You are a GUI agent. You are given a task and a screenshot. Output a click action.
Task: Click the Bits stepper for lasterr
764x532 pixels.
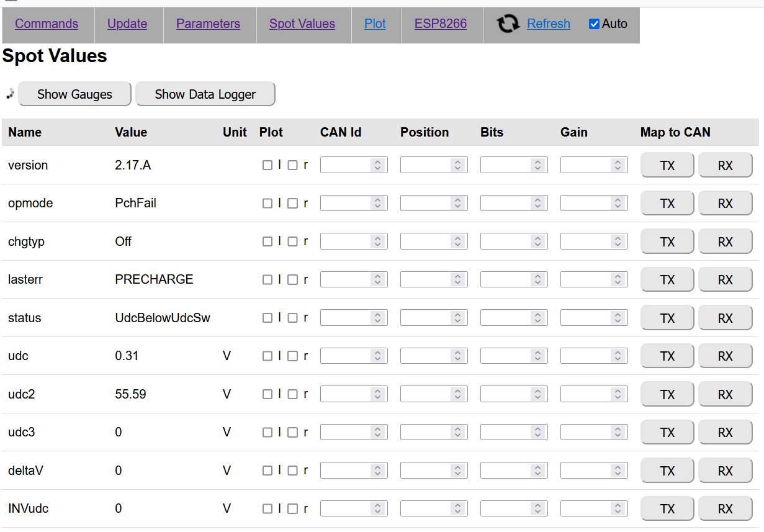[537, 280]
